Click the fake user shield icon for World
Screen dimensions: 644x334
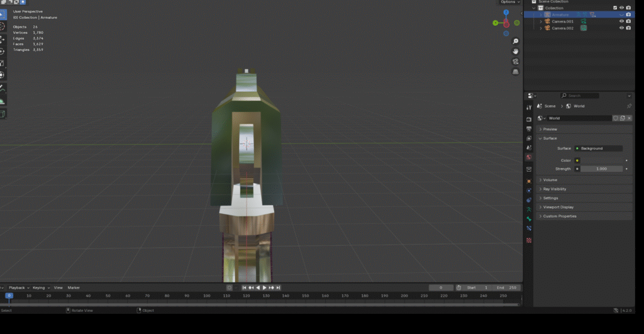(616, 118)
